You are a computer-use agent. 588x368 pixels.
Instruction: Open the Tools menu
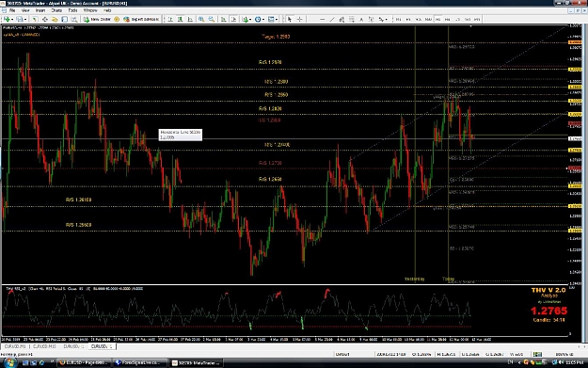pyautogui.click(x=72, y=10)
